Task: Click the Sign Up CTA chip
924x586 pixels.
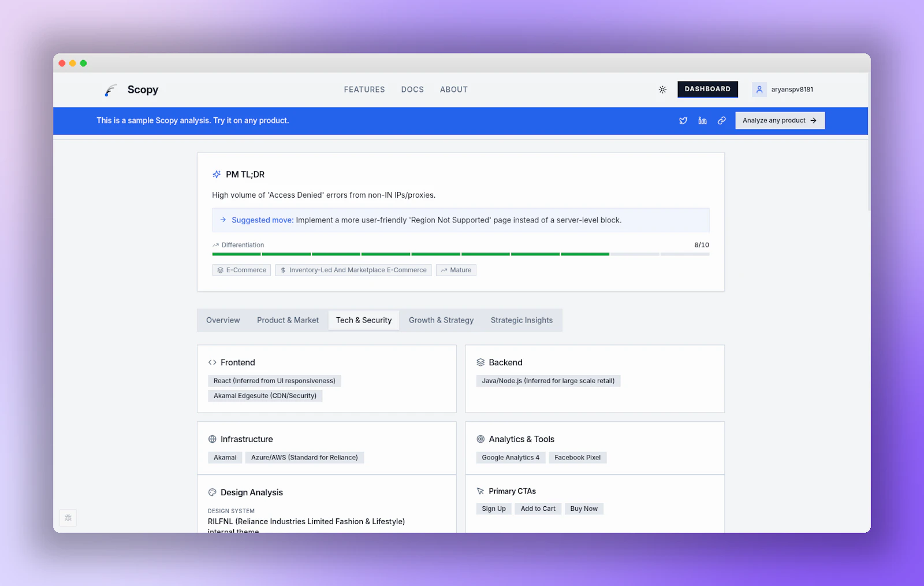Action: (494, 509)
